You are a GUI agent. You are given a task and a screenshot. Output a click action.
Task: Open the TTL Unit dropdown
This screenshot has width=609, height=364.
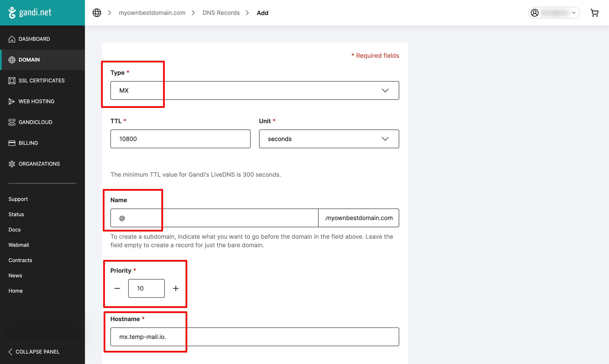click(x=329, y=139)
